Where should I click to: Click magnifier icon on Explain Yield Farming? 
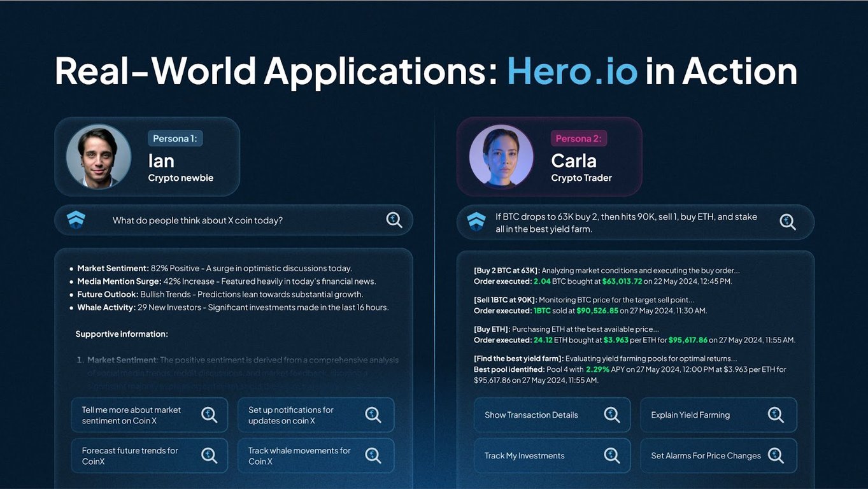point(776,415)
